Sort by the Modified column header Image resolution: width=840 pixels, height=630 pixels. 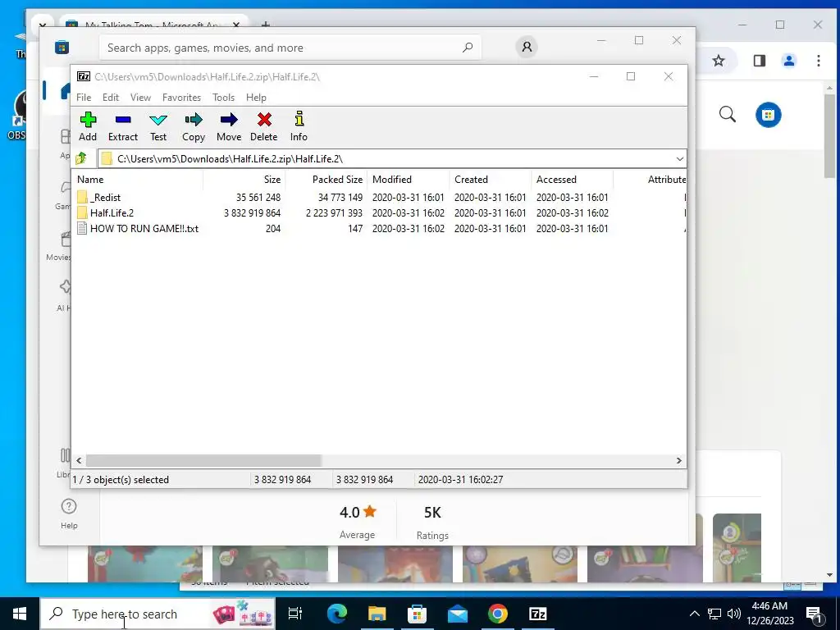[x=408, y=180]
